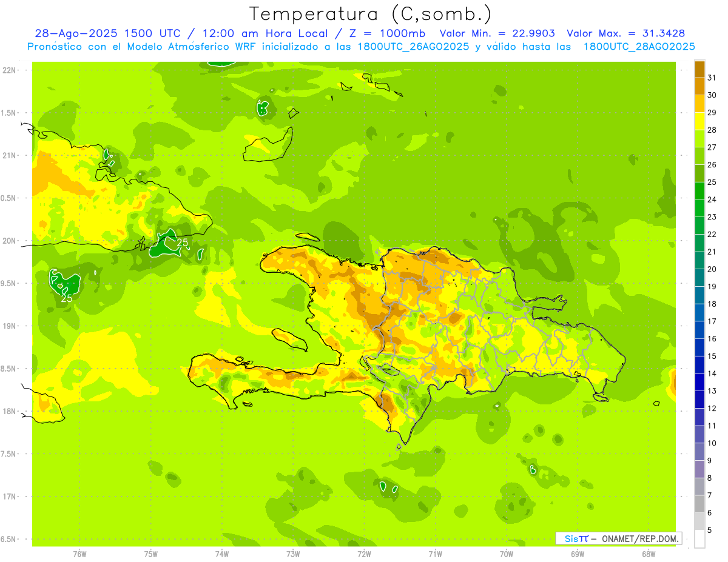728x562 pixels.
Task: Click legend swatch between 27 and 28
Action: pyautogui.click(x=699, y=138)
